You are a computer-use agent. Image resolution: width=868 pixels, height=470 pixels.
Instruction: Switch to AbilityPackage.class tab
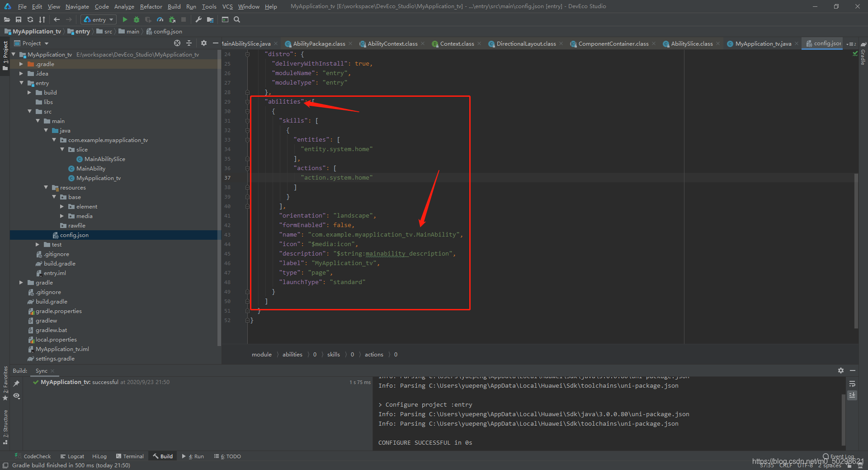(x=319, y=44)
